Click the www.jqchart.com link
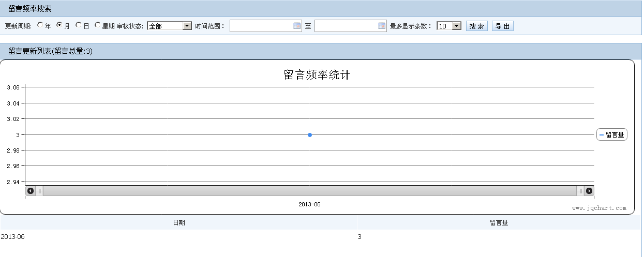Viewport: 644px width, 257px height. (599, 208)
